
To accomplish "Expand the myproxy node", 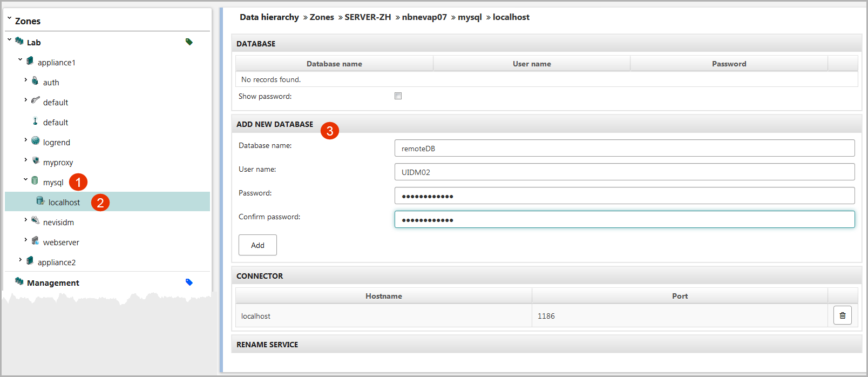I will point(25,159).
